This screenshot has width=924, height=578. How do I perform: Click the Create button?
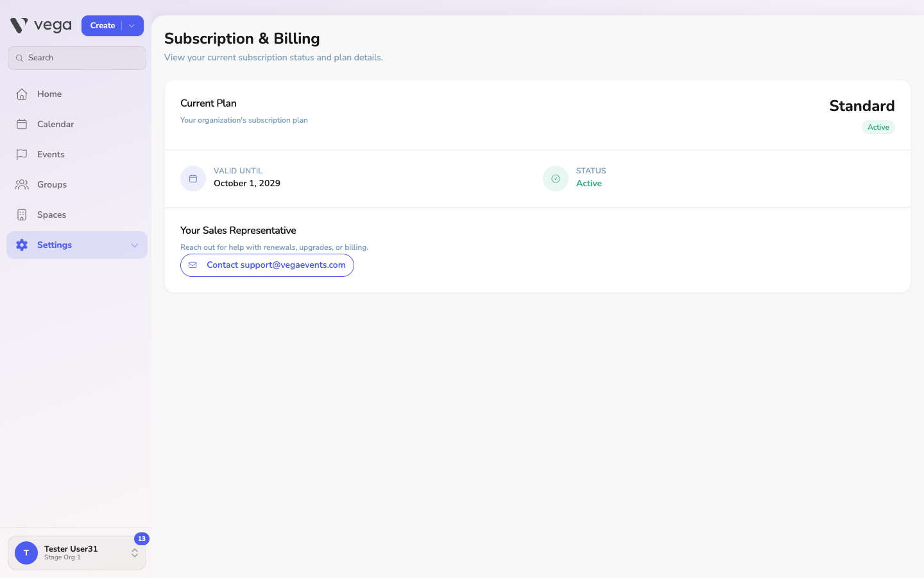coord(102,26)
